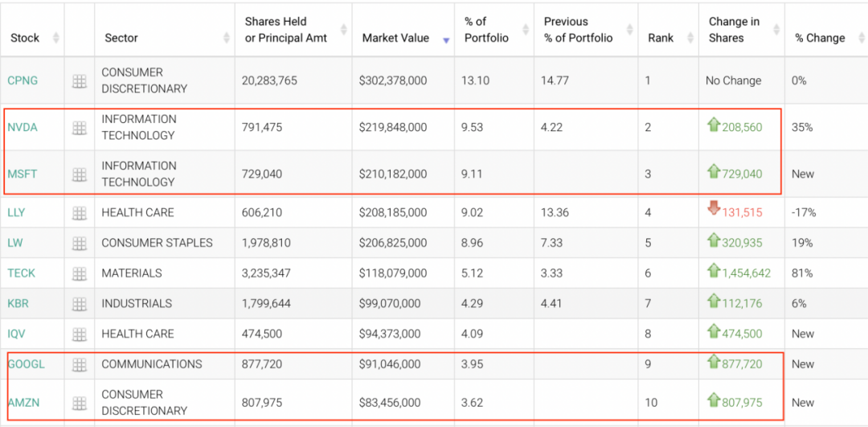This screenshot has width=868, height=427.
Task: Click red down arrow beside 131,515
Action: coord(714,209)
